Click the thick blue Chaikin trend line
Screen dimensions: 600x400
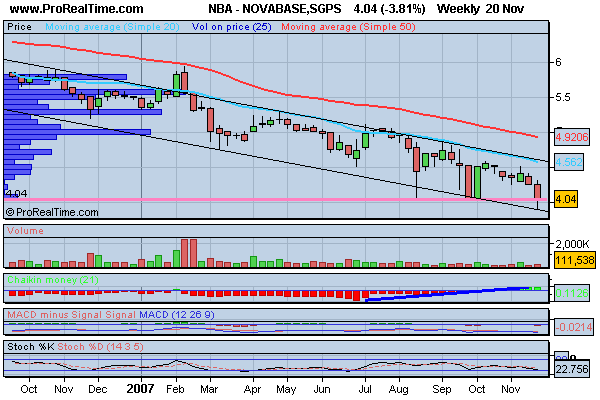click(x=447, y=293)
